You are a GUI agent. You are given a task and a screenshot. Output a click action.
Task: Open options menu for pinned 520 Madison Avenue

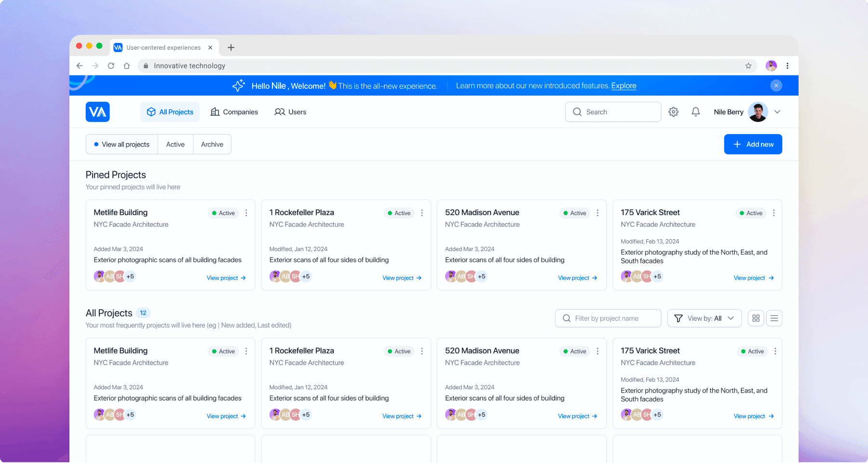click(x=597, y=213)
